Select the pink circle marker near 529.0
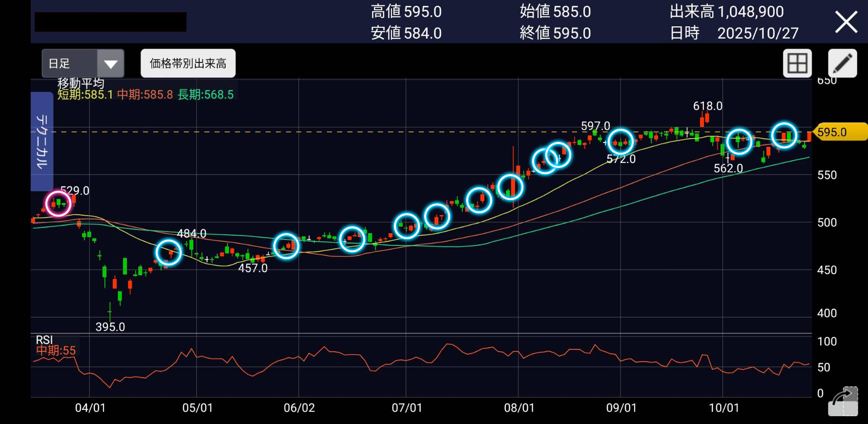The width and height of the screenshot is (868, 424). [x=58, y=203]
